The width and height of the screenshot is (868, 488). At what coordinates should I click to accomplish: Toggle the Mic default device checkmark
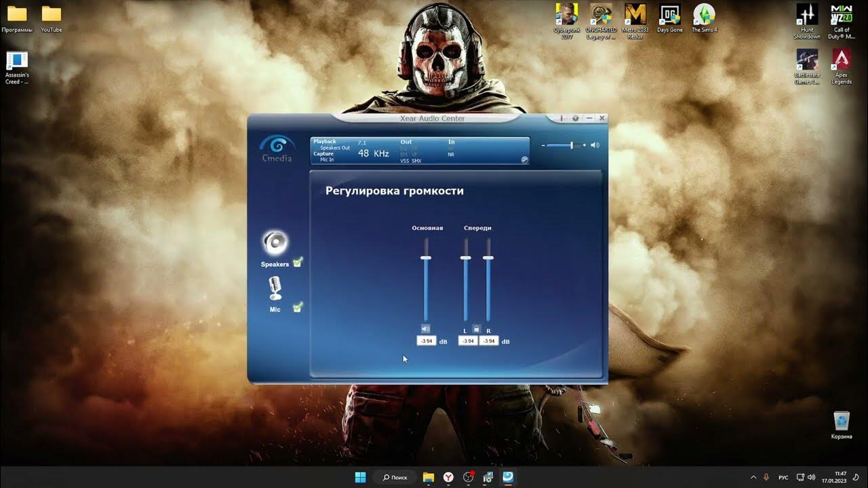[x=298, y=307]
